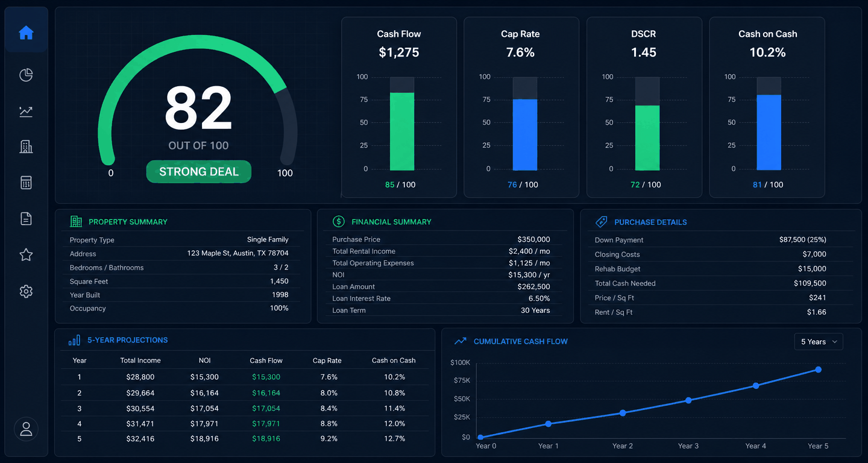The width and height of the screenshot is (868, 463).
Task: Click the Total Cash Needed value $109,500
Action: pos(810,283)
